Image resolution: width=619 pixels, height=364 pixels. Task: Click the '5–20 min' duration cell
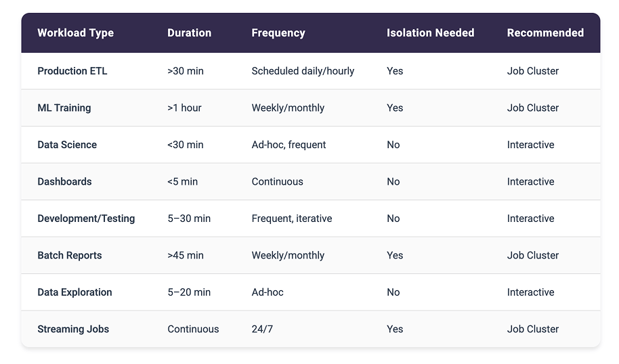[x=189, y=292]
